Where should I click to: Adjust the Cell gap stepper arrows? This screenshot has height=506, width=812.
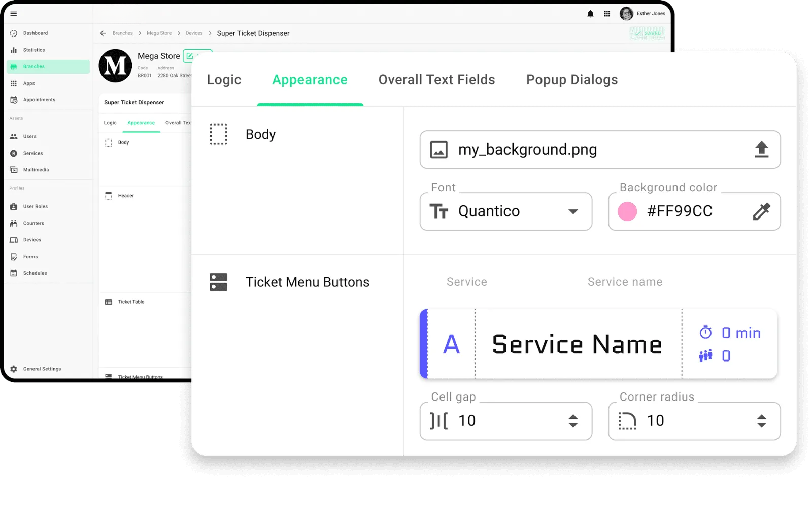573,421
